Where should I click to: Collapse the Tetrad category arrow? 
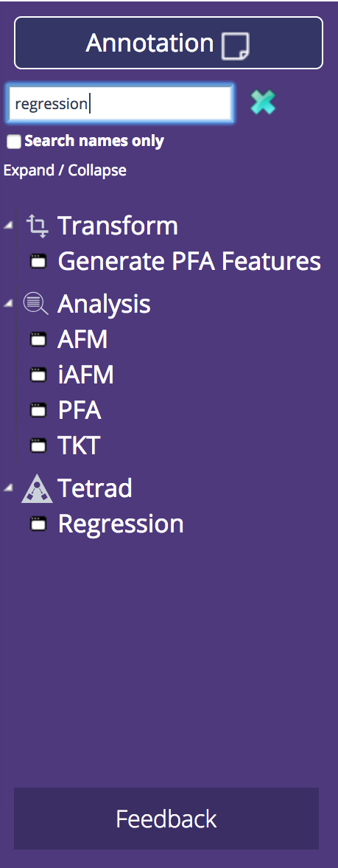(x=7, y=487)
